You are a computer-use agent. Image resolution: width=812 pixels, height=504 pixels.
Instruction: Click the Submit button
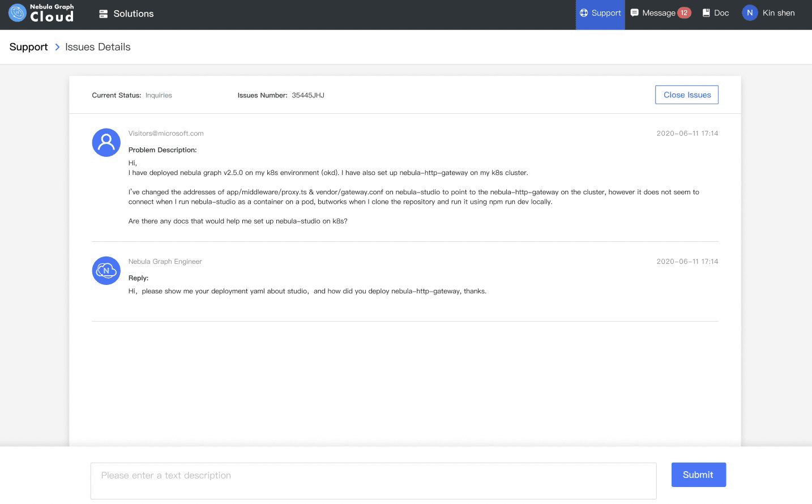[x=698, y=475]
